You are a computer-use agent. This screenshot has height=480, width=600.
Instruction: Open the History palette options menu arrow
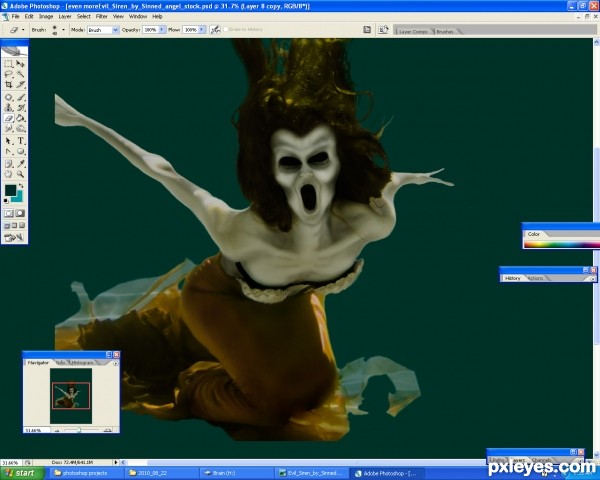click(592, 279)
